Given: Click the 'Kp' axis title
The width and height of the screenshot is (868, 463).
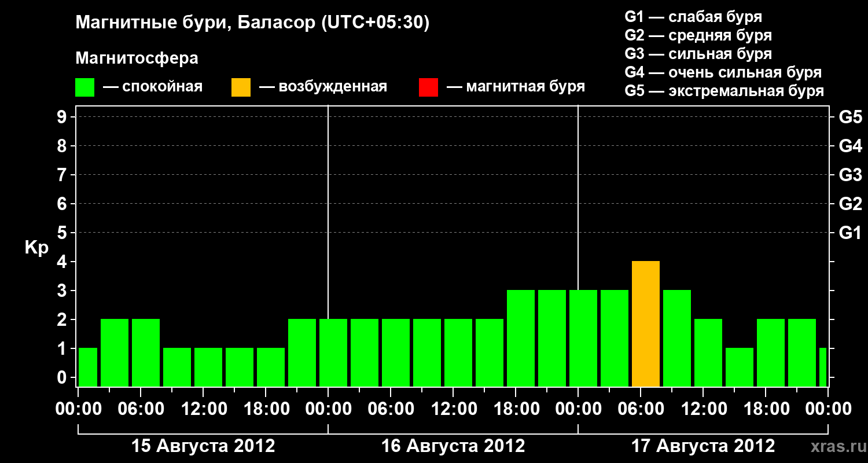Looking at the screenshot, I should (36, 248).
